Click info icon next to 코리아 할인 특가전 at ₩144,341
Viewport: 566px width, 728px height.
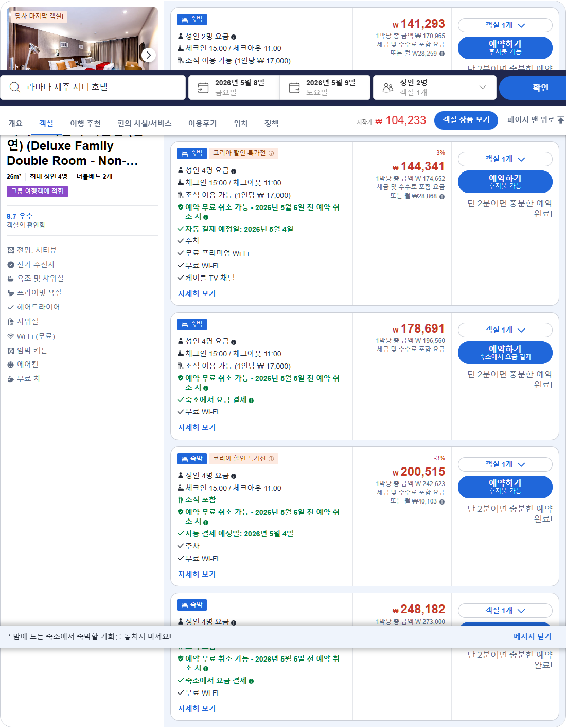coord(271,153)
